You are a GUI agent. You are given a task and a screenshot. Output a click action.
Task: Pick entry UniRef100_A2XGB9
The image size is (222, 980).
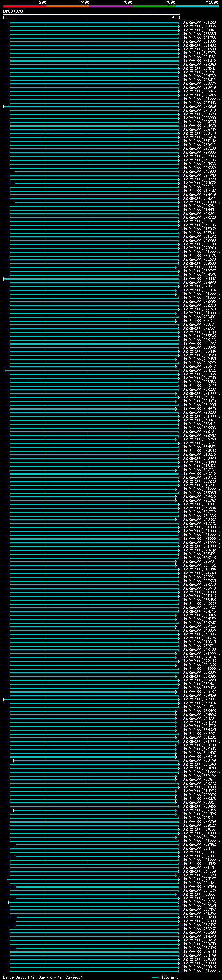click(x=199, y=168)
